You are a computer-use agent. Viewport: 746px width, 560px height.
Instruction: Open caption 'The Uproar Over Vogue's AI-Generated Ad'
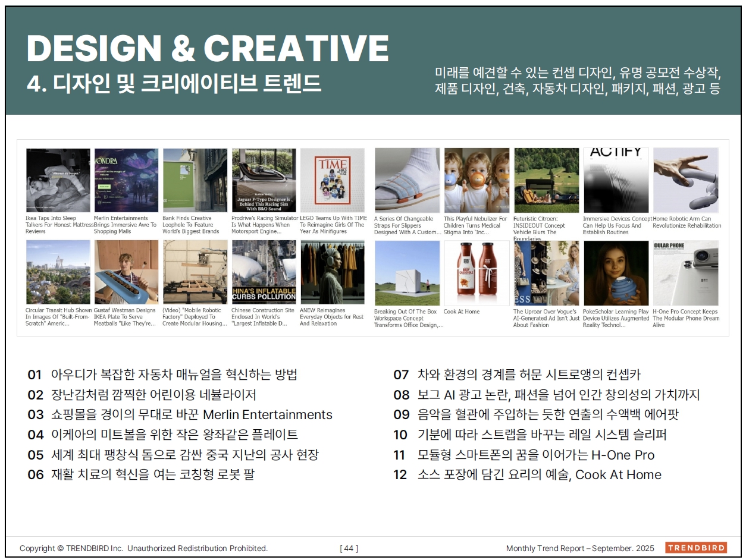546,318
